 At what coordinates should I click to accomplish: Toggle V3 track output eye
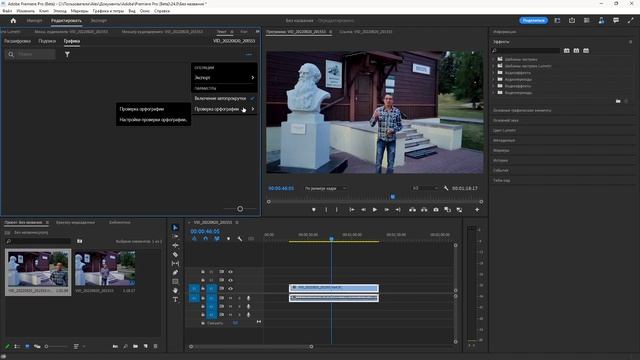point(231,271)
